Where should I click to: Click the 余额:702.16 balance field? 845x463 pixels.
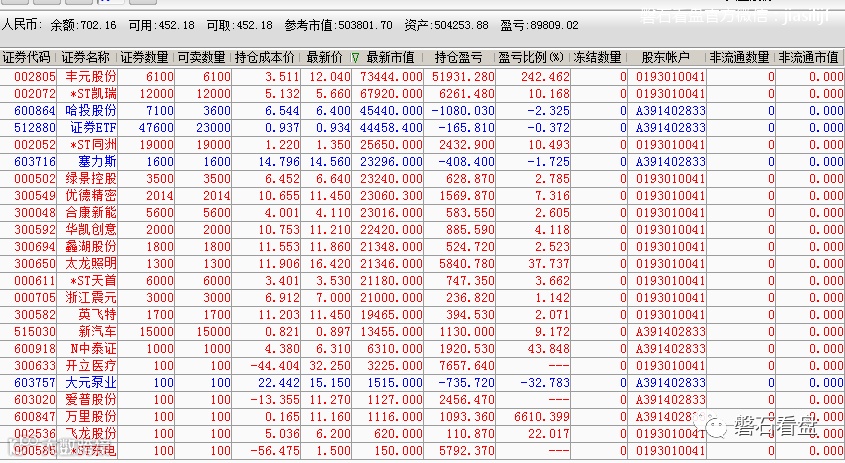[x=83, y=25]
